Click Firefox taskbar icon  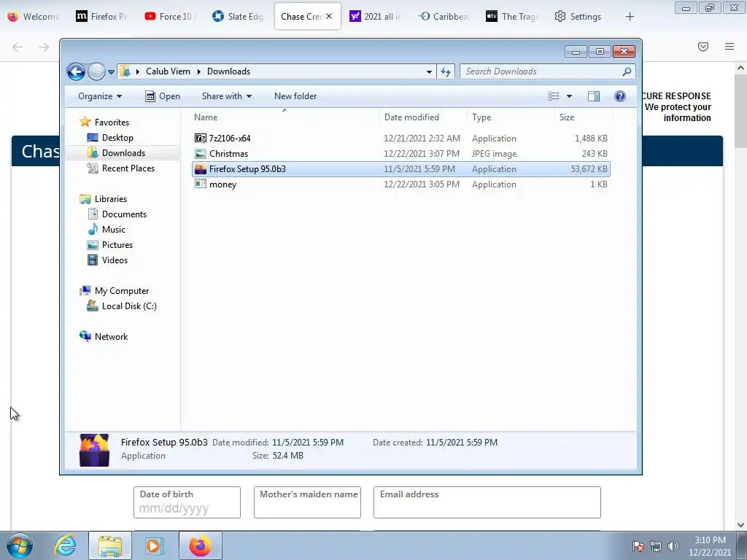tap(200, 545)
